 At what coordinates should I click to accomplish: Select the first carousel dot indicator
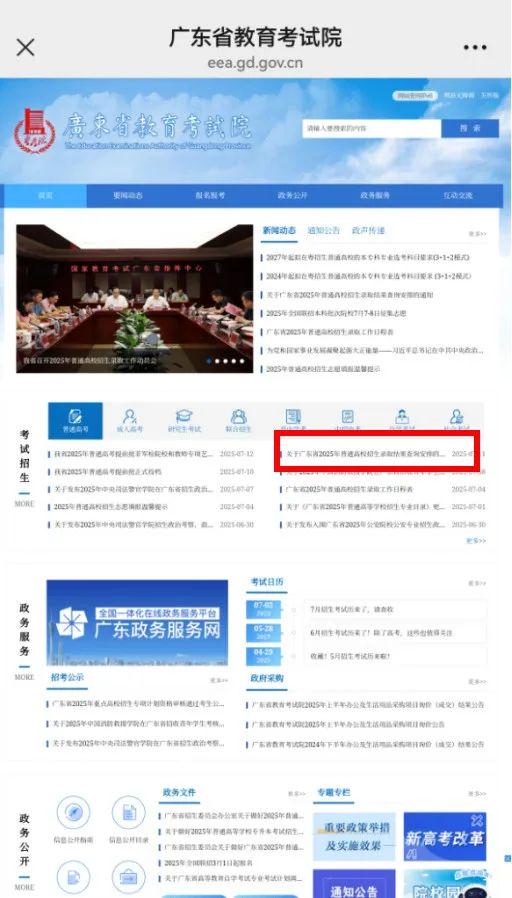pos(209,361)
